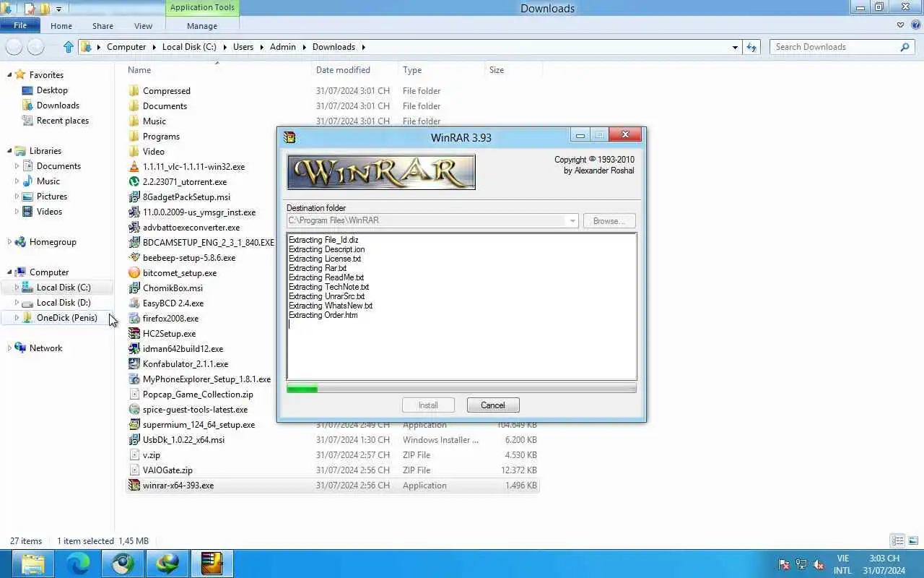The height and width of the screenshot is (578, 924).
Task: Go up one folder level
Action: (68, 47)
